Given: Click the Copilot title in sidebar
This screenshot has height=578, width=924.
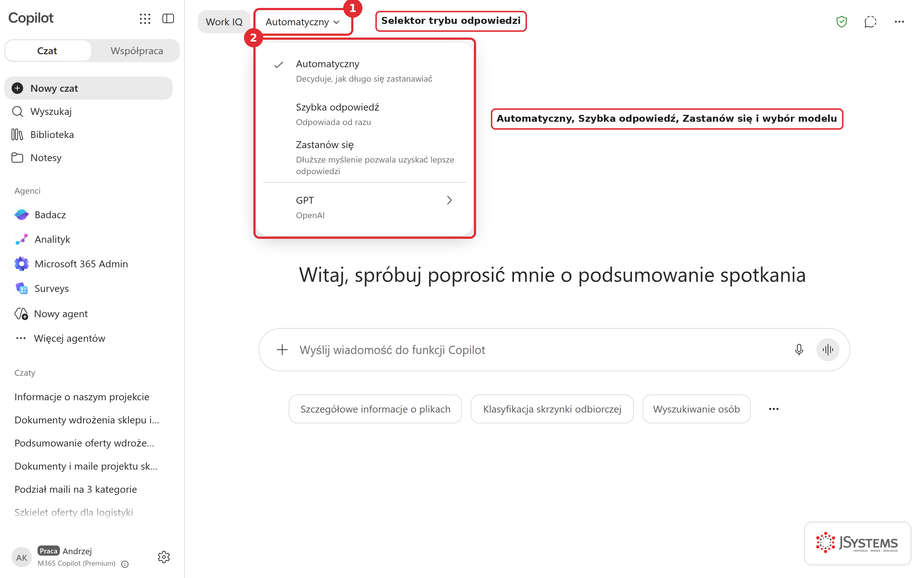Looking at the screenshot, I should click(31, 18).
